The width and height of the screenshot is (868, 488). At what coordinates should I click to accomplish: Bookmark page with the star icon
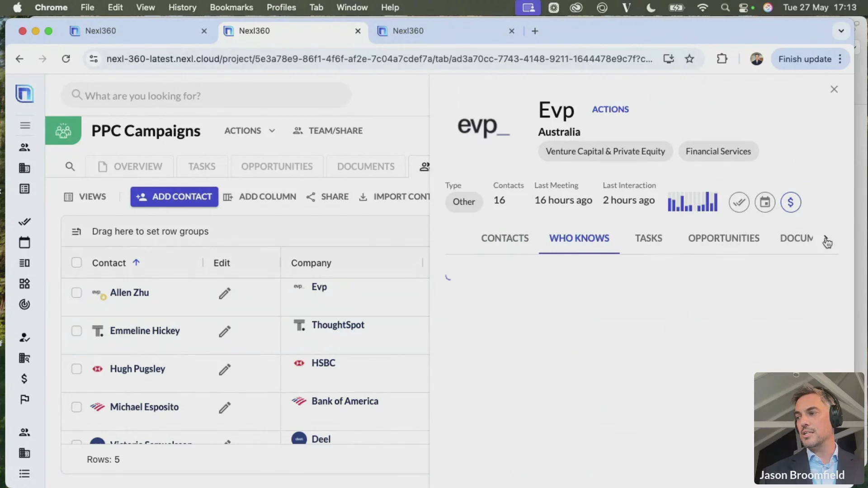689,59
